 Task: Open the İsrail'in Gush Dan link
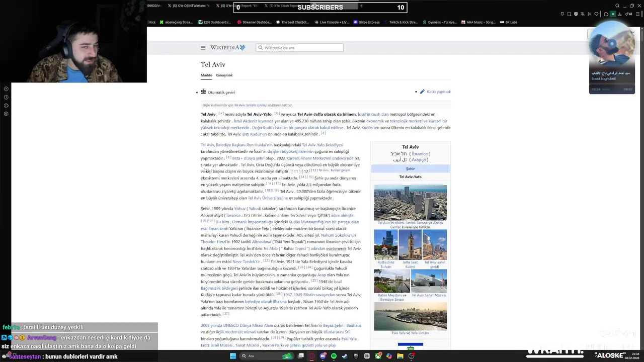pyautogui.click(x=373, y=114)
